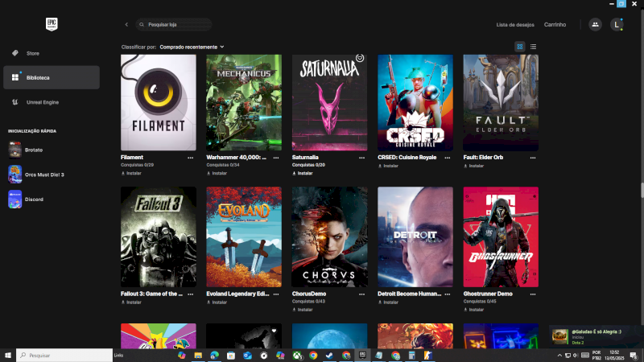The height and width of the screenshot is (362, 644).
Task: Open the Detroit Become Human options menu
Action: 448,294
